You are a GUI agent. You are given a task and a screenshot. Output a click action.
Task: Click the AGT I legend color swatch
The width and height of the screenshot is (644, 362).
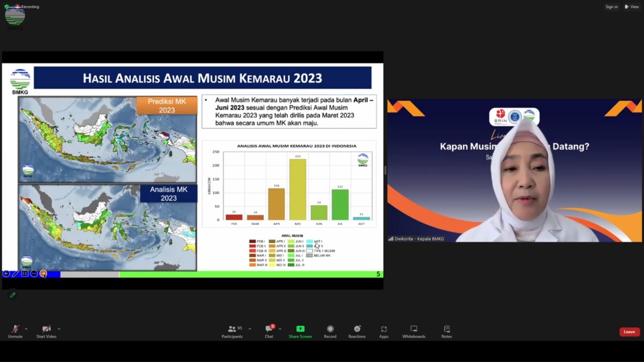click(309, 242)
